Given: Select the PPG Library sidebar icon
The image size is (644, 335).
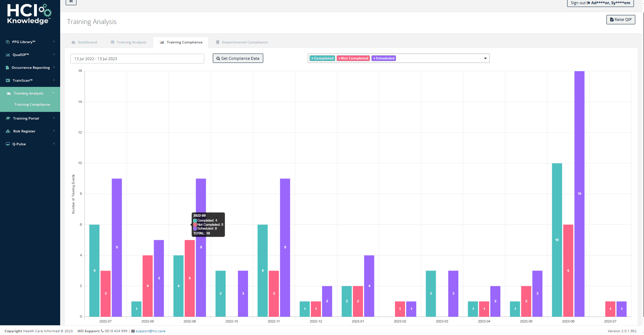Looking at the screenshot, I should 8,42.
